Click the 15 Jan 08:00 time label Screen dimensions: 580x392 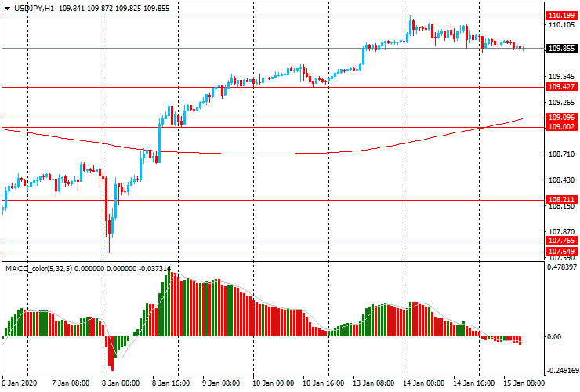[524, 383]
